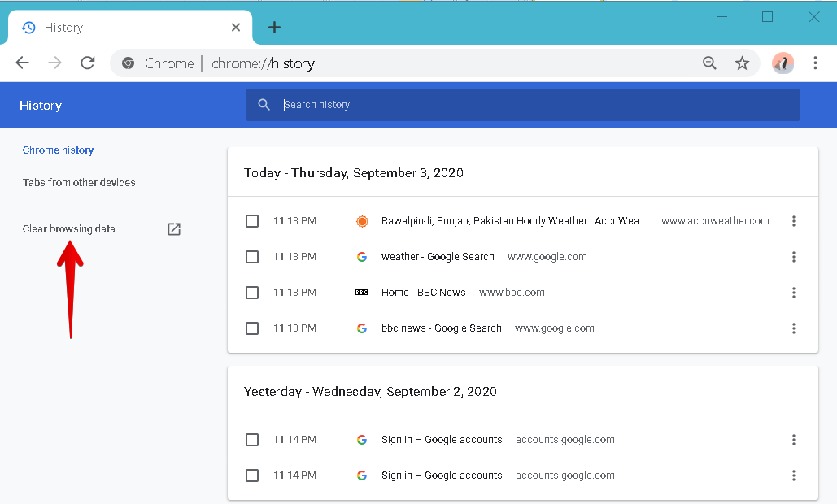Check the AccuWeather history entry checkbox
The image size is (837, 504).
(252, 221)
